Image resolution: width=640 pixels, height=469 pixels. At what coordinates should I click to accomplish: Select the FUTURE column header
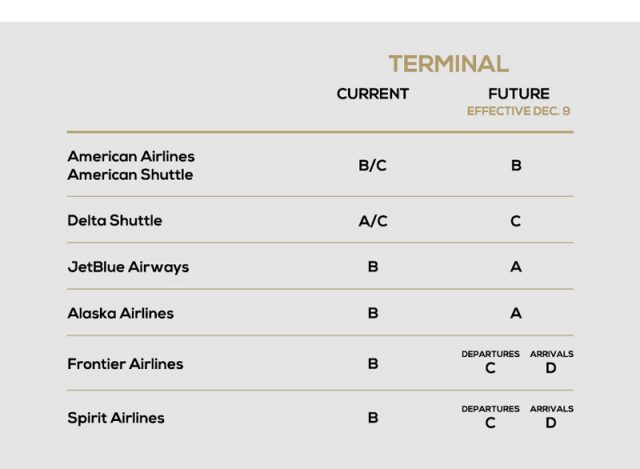click(518, 94)
